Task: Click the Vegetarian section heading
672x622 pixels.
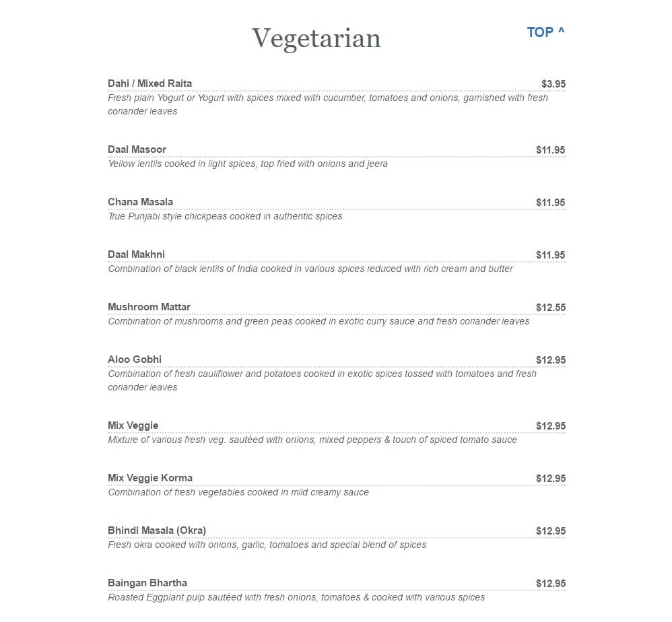Action: point(316,38)
